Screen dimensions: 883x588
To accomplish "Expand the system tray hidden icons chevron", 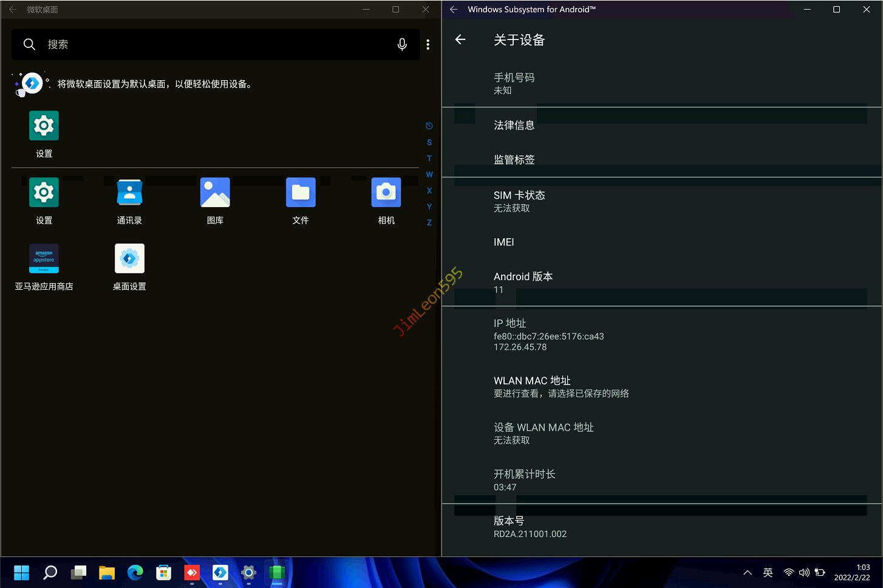I will (748, 573).
